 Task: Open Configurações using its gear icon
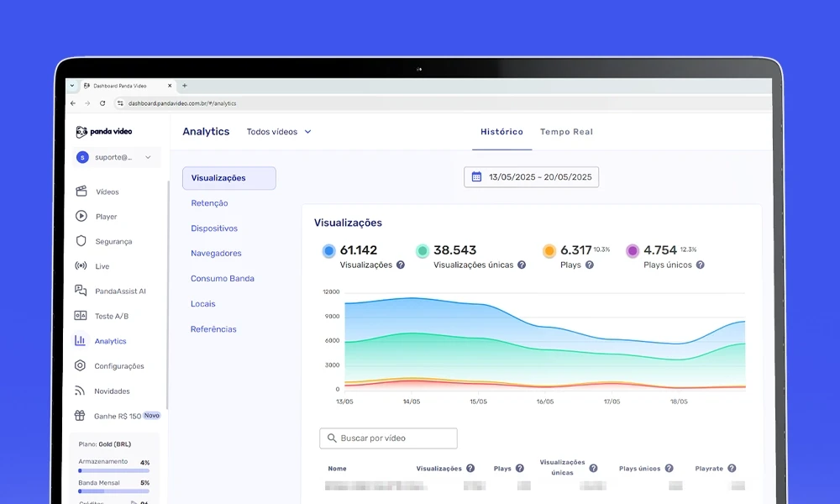pos(81,365)
